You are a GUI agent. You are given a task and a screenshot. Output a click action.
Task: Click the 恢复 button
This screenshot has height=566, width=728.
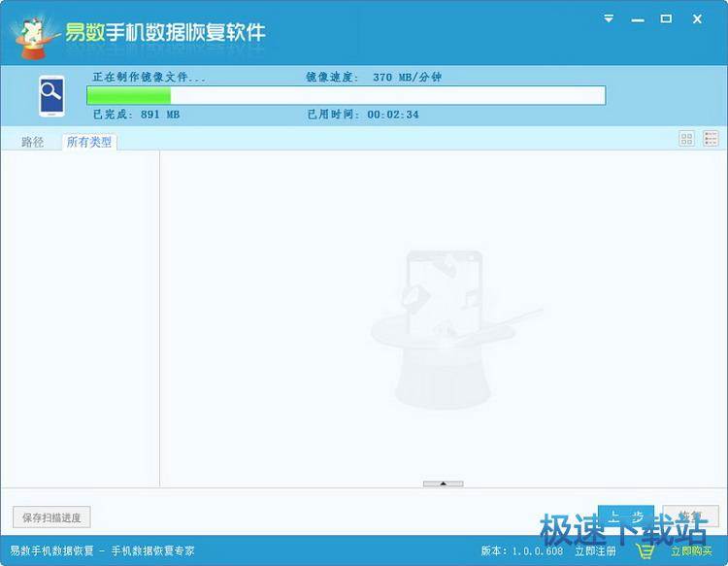pos(690,516)
